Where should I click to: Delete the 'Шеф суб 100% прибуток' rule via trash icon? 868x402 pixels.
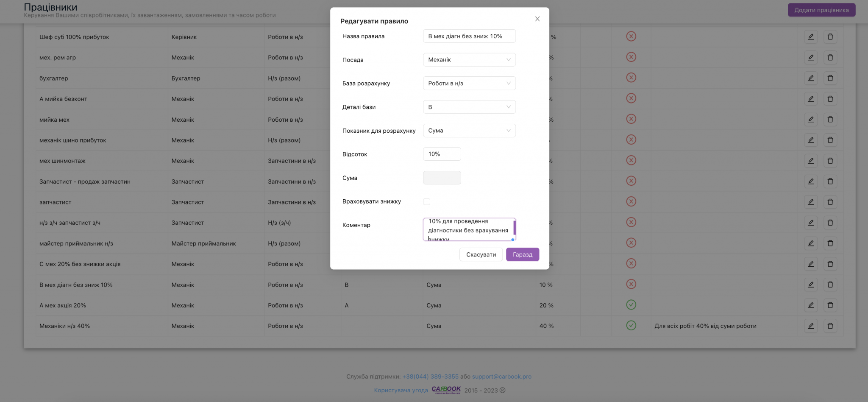(x=830, y=37)
